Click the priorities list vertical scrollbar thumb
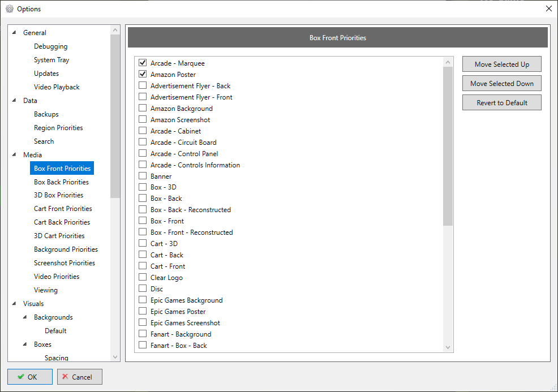The image size is (558, 392). point(448,147)
